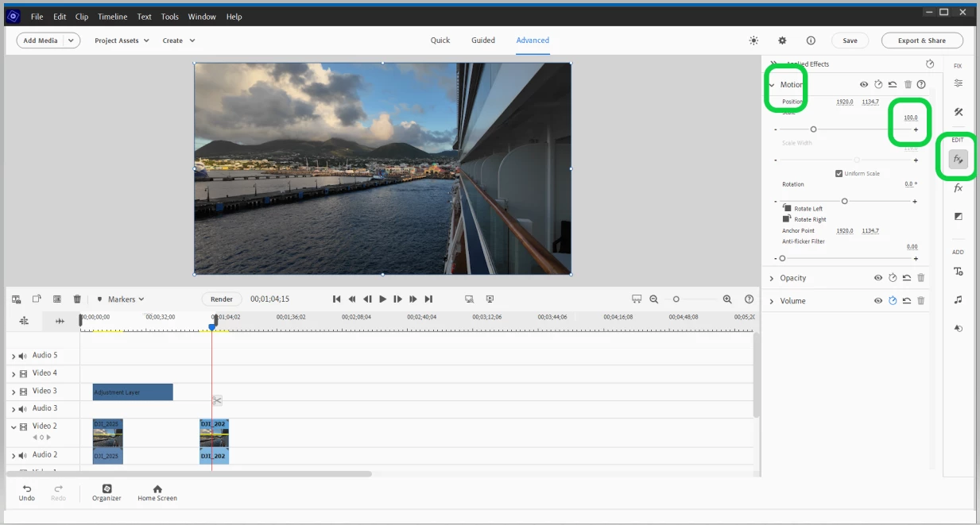Image resolution: width=980 pixels, height=525 pixels.
Task: Open the Adjustments panel in the sidebar
Action: tap(958, 83)
